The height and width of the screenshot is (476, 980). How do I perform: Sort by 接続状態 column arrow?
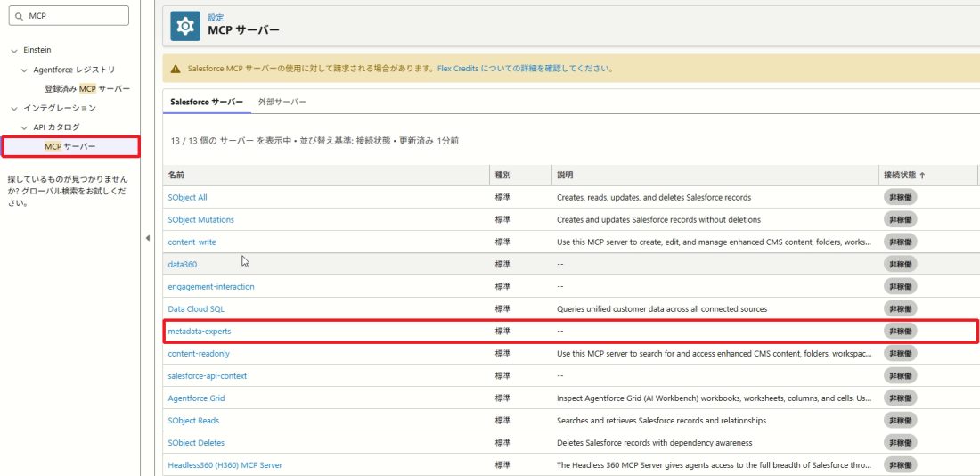(922, 176)
